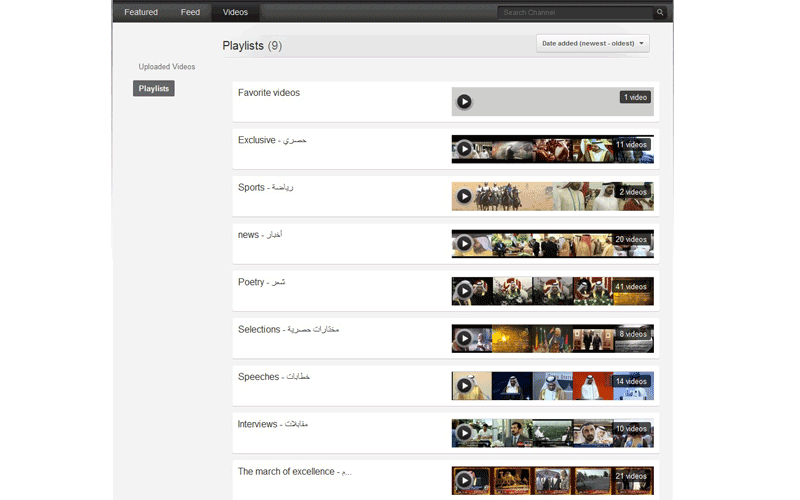The height and width of the screenshot is (500, 800).
Task: Click the 20 videos badge on news
Action: click(x=632, y=240)
